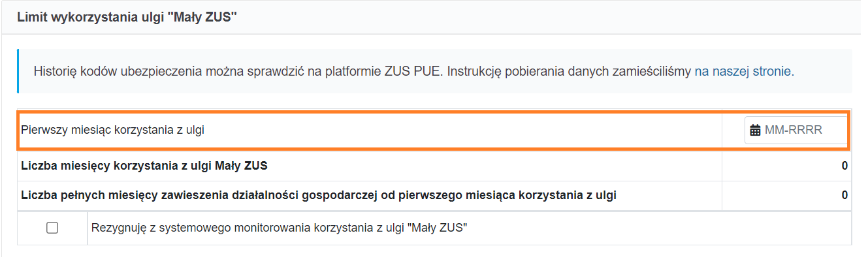Click the cell containing the resignation checkbox

point(52,228)
